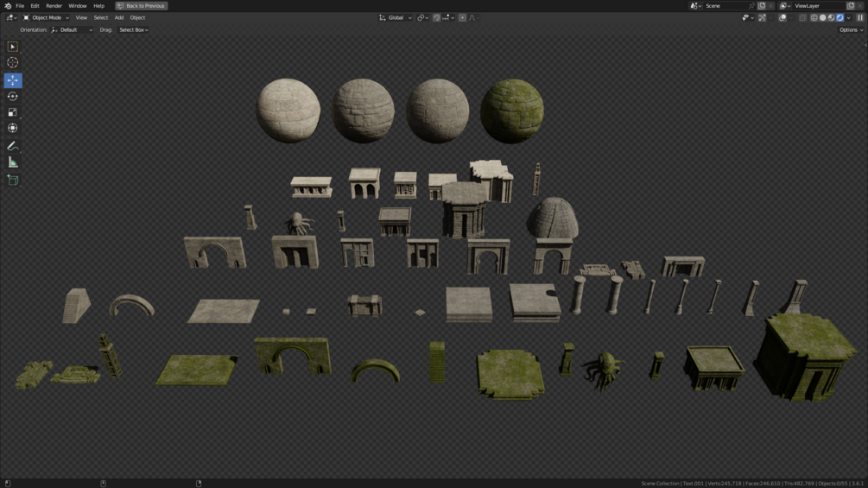
Task: Click the Blender logo menu icon
Action: pos(8,5)
